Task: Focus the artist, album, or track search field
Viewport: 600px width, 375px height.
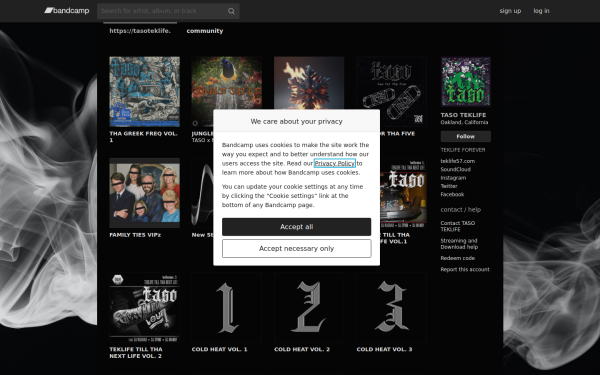Action: (x=168, y=11)
